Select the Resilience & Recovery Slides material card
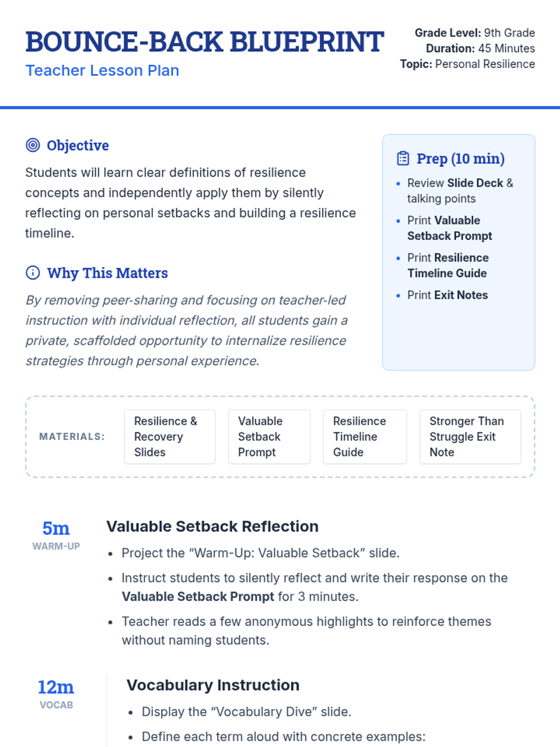The width and height of the screenshot is (560, 747). pos(169,437)
